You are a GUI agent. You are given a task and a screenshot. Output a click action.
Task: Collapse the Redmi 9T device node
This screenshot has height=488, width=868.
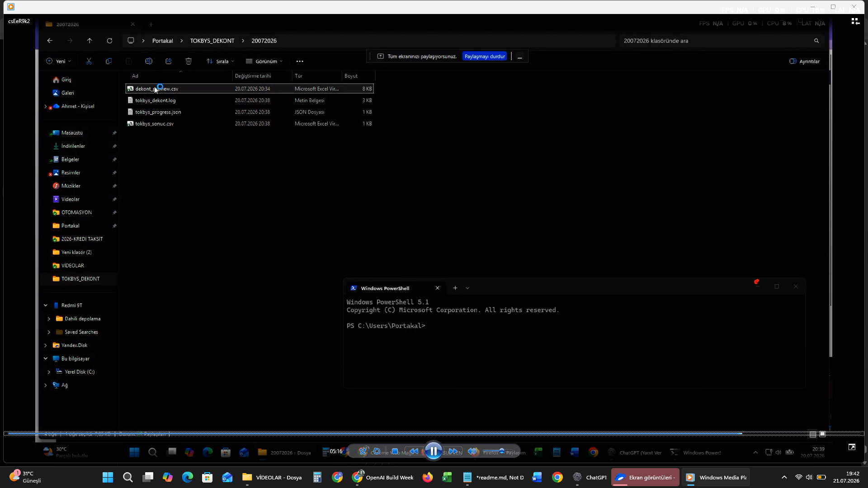click(45, 305)
